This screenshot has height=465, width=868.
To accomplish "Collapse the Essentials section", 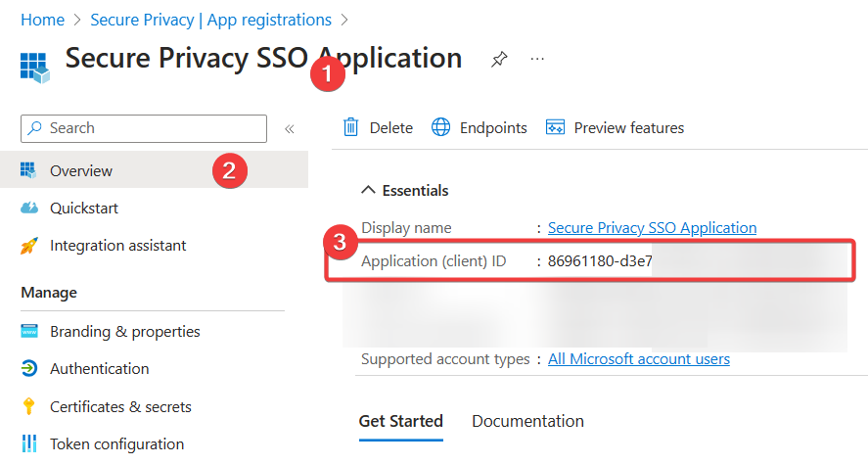I will click(x=368, y=191).
